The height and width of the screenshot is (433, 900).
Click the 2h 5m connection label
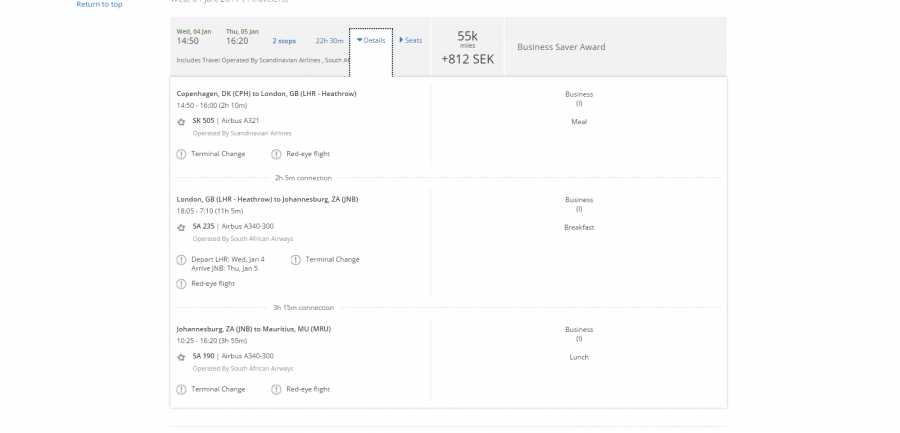pos(303,178)
